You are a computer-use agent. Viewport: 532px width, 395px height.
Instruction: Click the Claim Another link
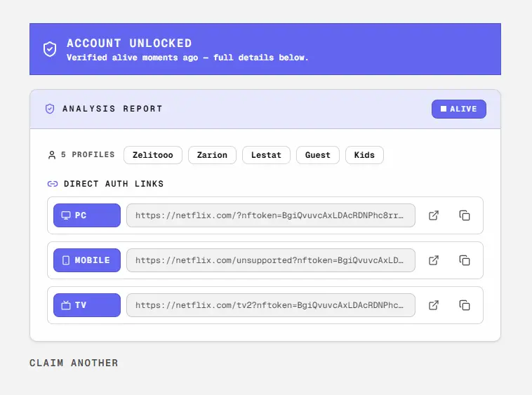click(74, 363)
